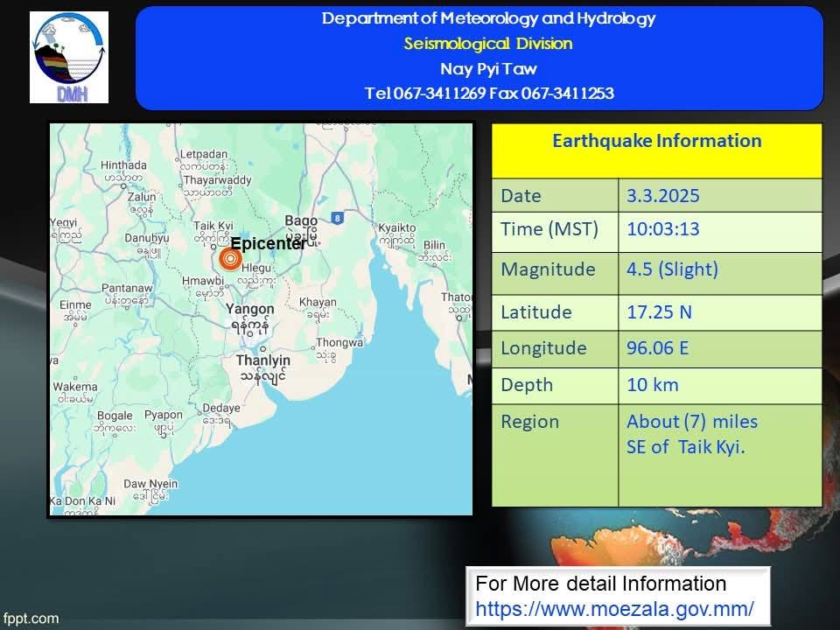Image resolution: width=840 pixels, height=630 pixels.
Task: Click the 'Time (MST)' row label
Action: 549,229
